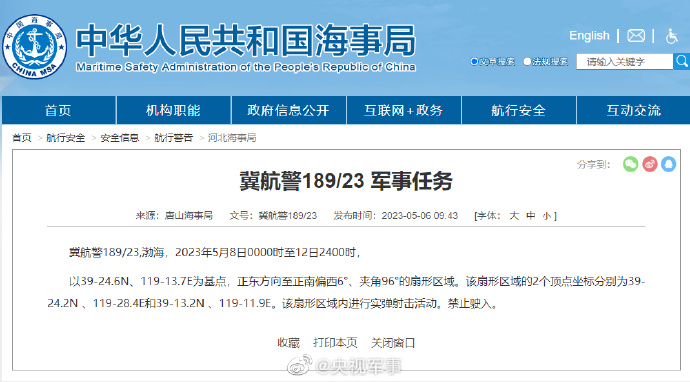Go to 河北海事局 in the breadcrumb
This screenshot has height=382, width=690.
coord(232,138)
